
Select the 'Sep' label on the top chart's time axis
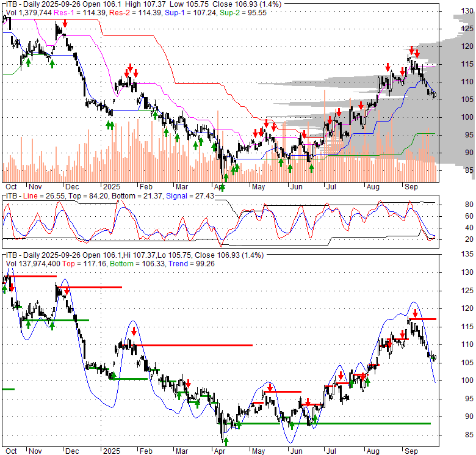[x=411, y=186]
